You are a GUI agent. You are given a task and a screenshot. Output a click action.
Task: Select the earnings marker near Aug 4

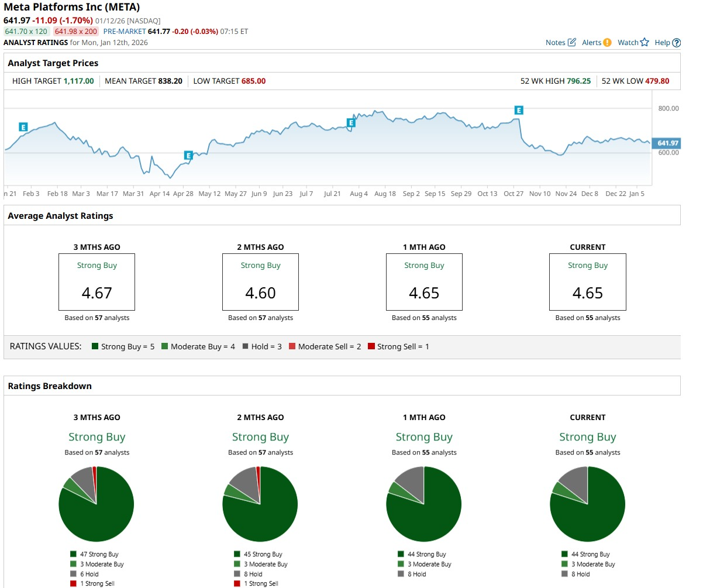351,122
